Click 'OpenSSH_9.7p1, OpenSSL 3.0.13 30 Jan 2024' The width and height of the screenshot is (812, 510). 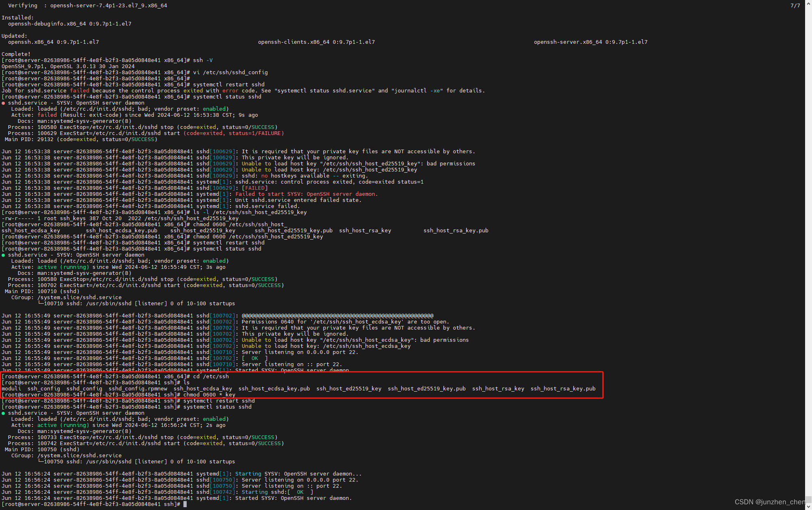pyautogui.click(x=68, y=66)
